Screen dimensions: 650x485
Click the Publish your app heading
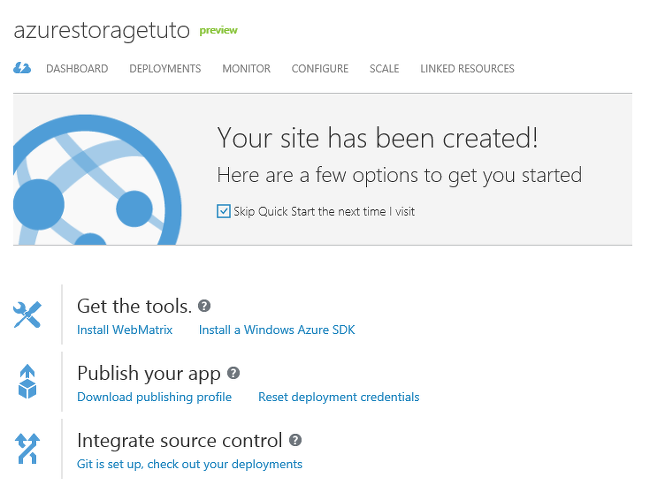pos(149,373)
